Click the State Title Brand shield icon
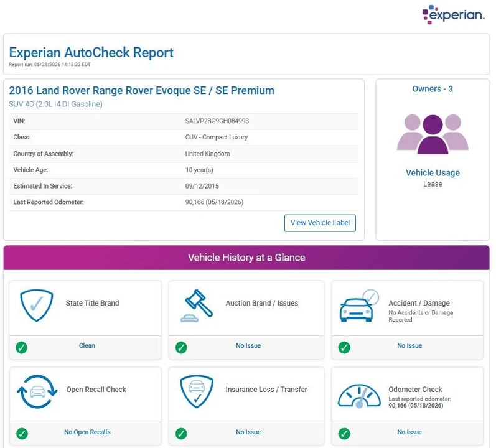Viewport: 496px width, 448px height. click(x=37, y=306)
